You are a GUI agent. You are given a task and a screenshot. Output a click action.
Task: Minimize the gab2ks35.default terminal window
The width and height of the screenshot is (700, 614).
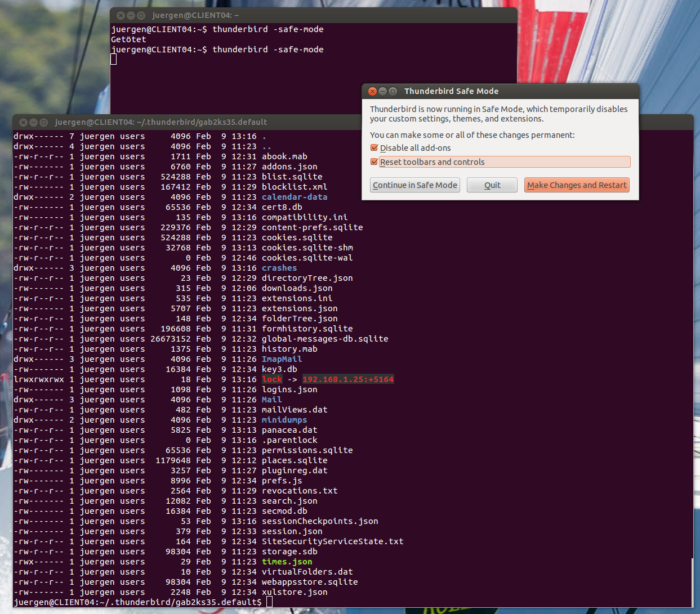pos(33,122)
